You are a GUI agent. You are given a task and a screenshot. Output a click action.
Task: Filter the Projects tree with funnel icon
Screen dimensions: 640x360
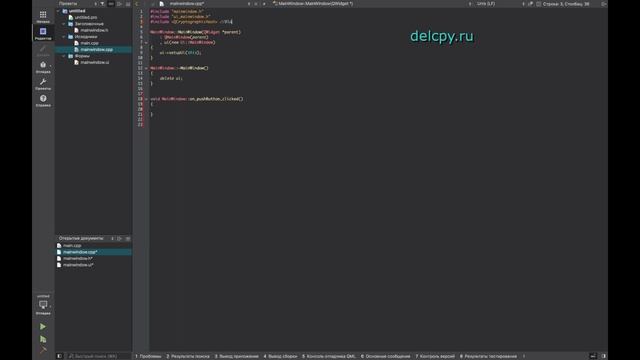(102, 4)
